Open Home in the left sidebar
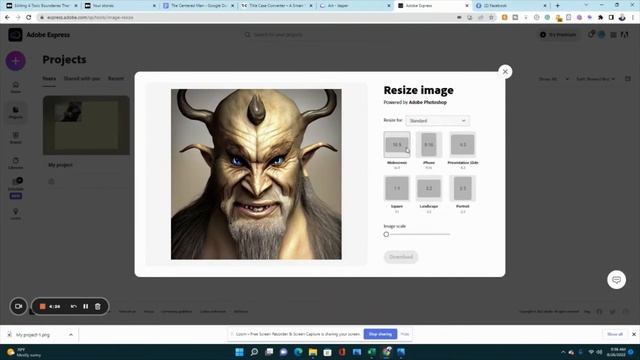640x360 pixels. click(x=16, y=87)
